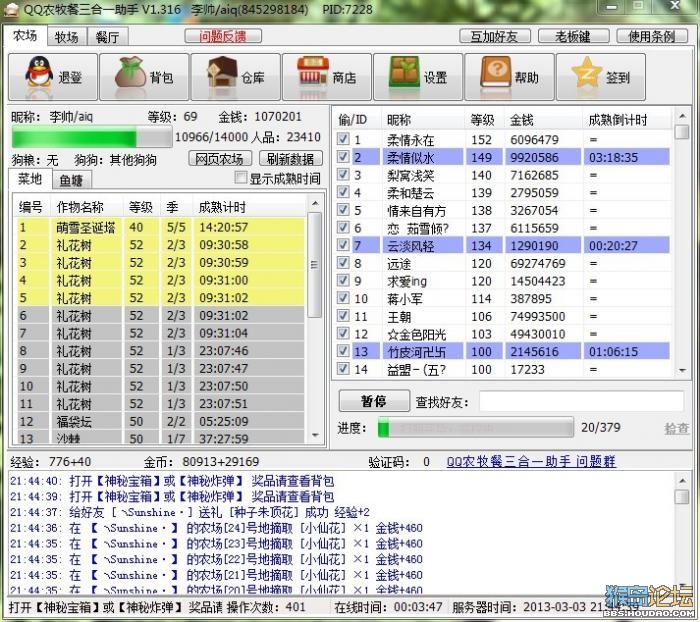Click the 刷新数据 button

(x=291, y=159)
